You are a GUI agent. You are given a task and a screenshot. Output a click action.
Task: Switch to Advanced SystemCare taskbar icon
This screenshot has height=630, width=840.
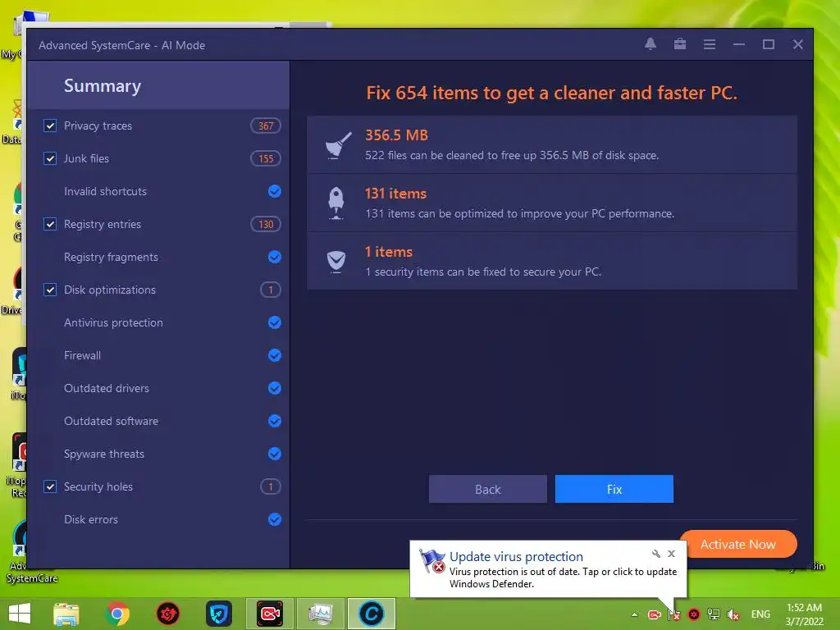coord(372,614)
